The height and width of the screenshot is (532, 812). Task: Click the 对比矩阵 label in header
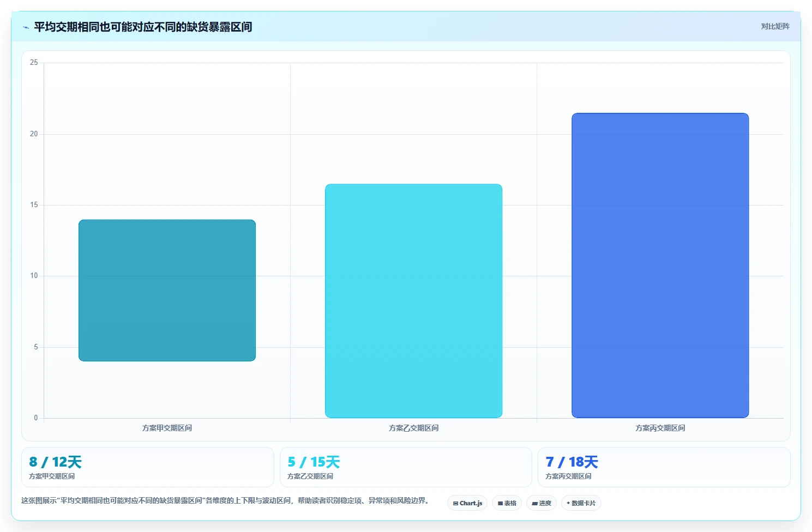(775, 26)
